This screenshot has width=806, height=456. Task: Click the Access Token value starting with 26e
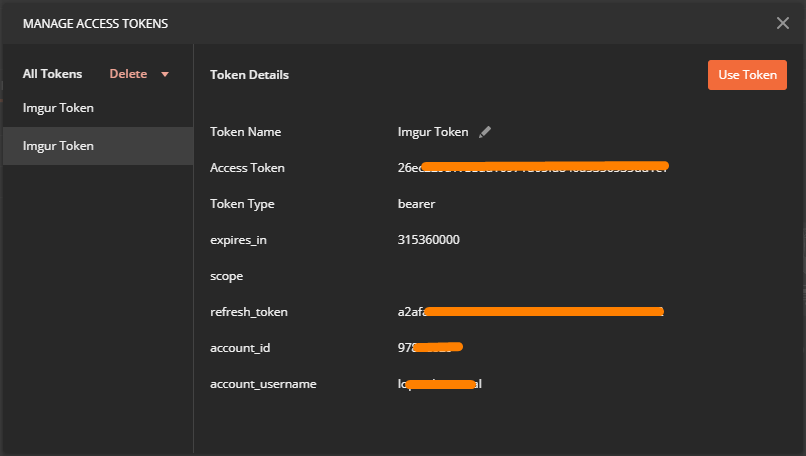[533, 168]
